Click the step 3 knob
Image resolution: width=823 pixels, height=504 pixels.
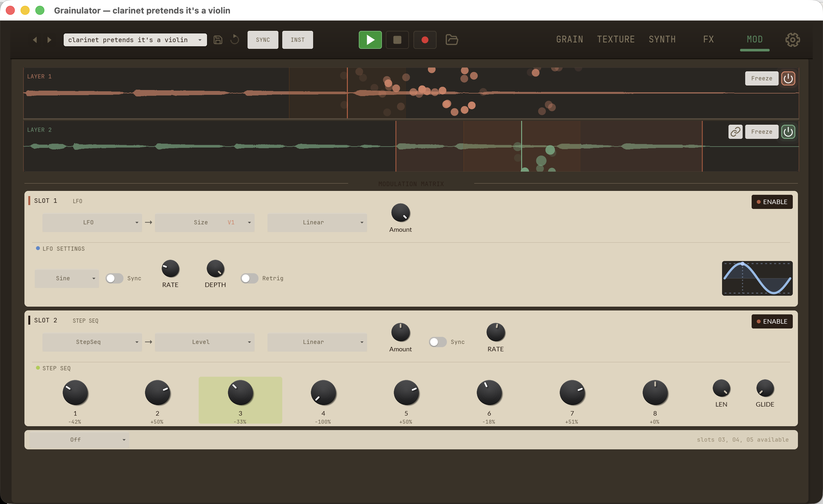click(x=240, y=392)
